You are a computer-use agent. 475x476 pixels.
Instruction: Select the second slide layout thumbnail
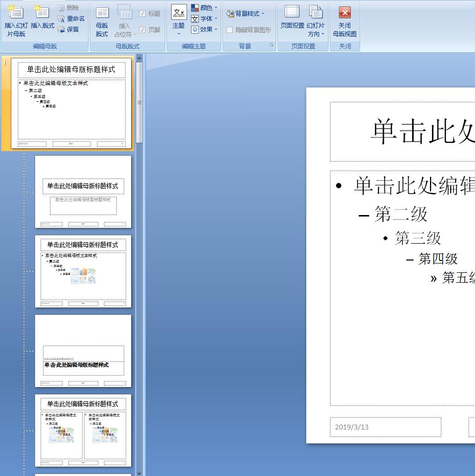(x=83, y=191)
